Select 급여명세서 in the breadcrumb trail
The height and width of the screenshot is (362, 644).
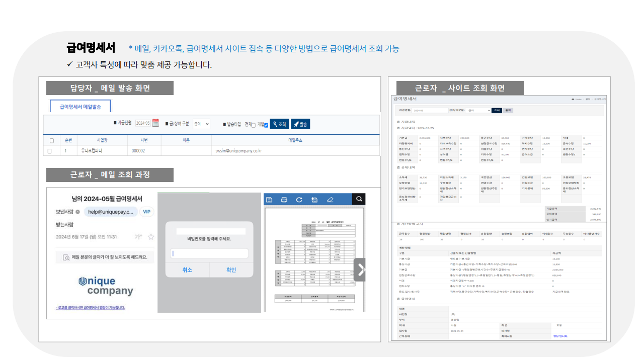coord(600,99)
